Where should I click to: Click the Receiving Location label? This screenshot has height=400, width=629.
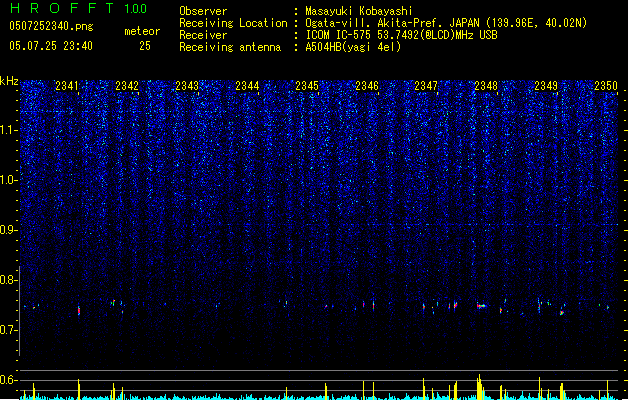tap(233, 23)
